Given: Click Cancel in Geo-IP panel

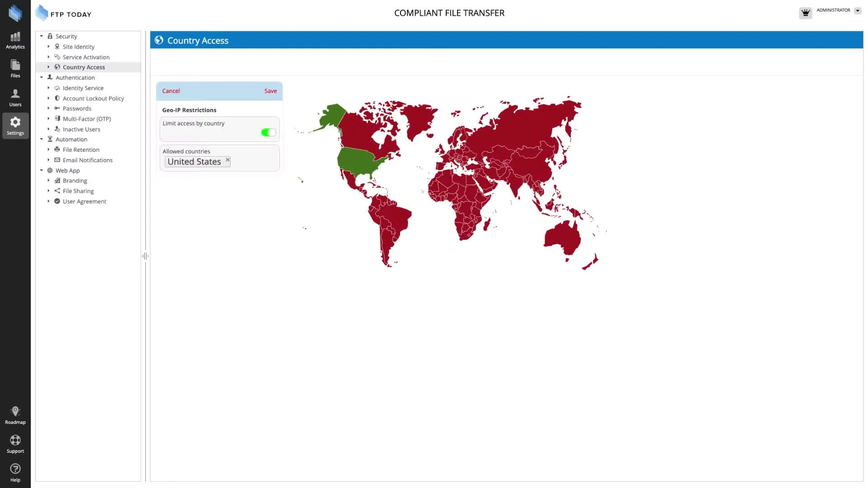Looking at the screenshot, I should click(x=171, y=91).
